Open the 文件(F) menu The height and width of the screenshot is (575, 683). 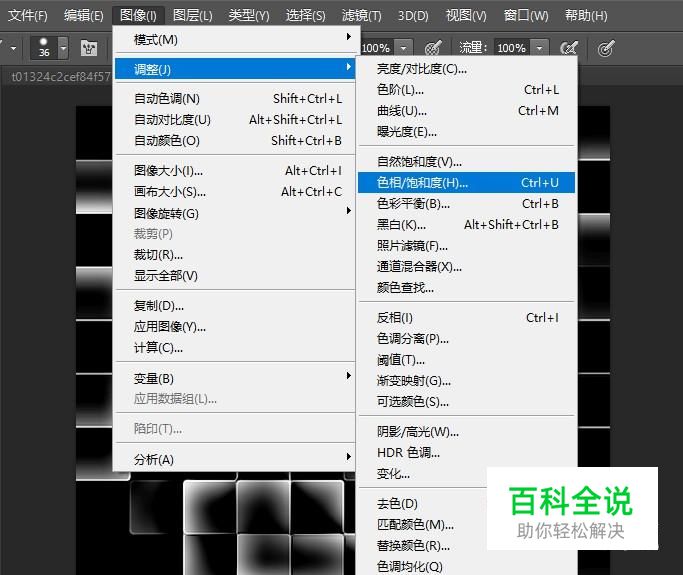point(27,16)
